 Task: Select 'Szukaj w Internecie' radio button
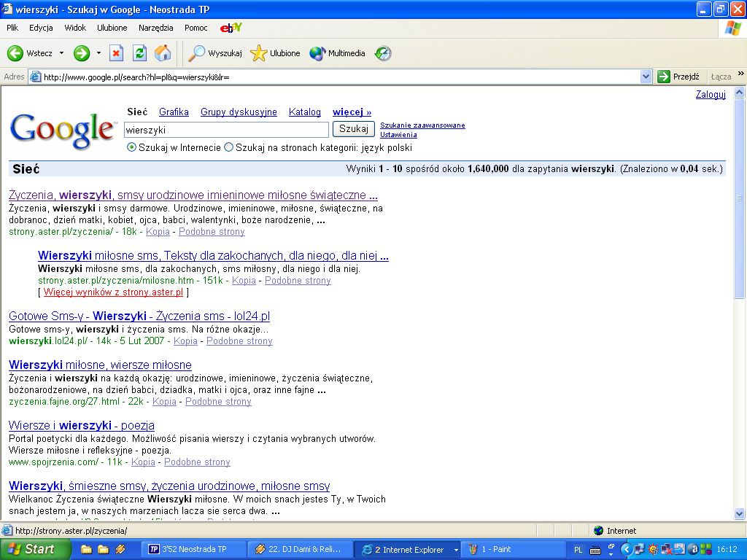click(132, 147)
